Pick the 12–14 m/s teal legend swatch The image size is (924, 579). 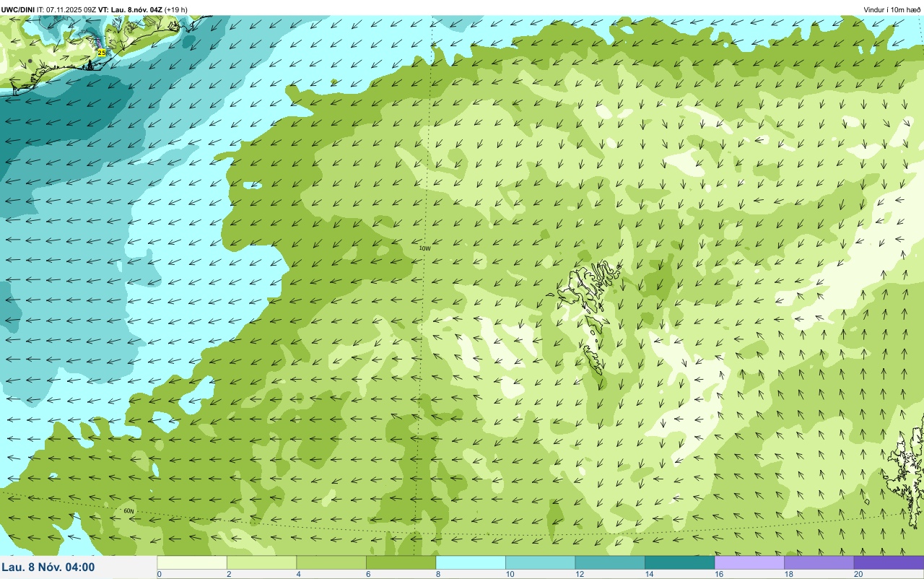click(x=610, y=562)
